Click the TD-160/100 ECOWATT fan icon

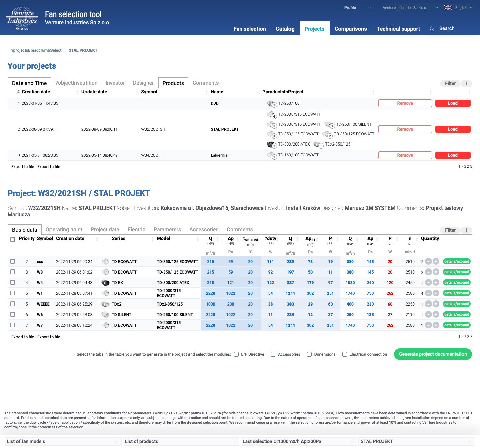pyautogui.click(x=272, y=155)
